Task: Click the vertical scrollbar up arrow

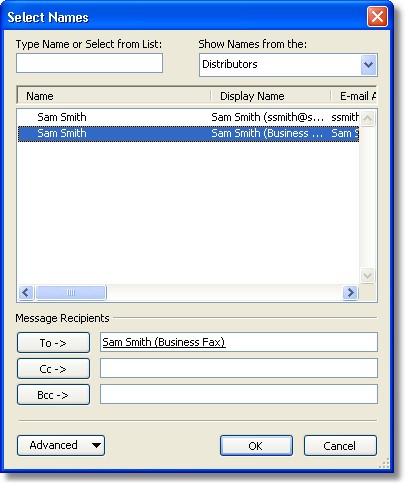Action: [x=368, y=118]
